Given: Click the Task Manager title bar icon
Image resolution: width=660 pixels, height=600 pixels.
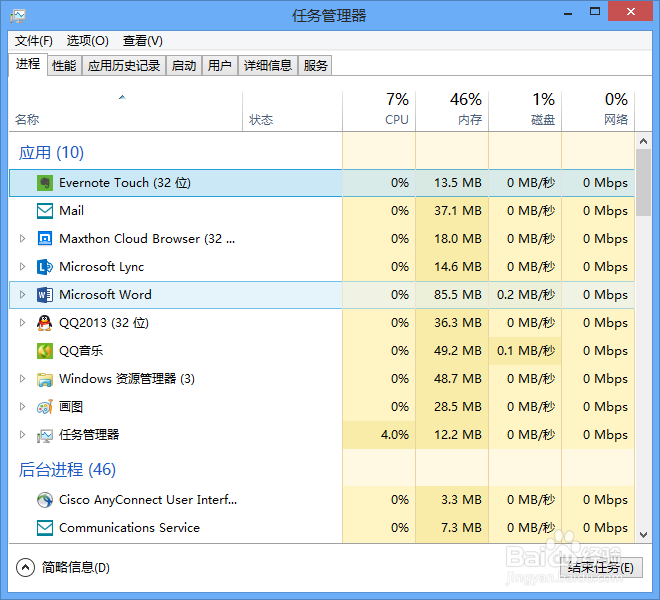Looking at the screenshot, I should 18,16.
